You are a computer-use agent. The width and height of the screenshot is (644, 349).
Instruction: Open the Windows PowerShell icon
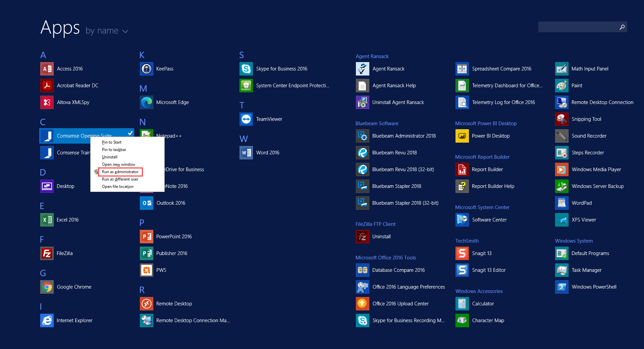(562, 287)
